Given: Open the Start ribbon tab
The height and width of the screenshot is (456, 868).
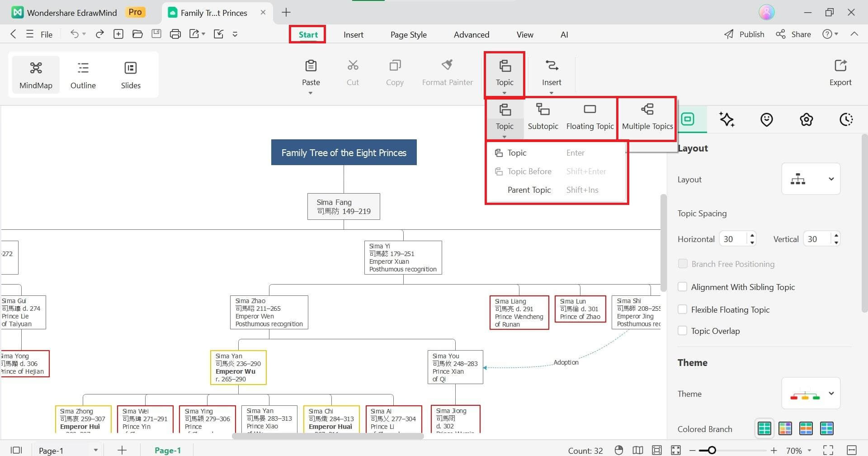Looking at the screenshot, I should coord(308,34).
